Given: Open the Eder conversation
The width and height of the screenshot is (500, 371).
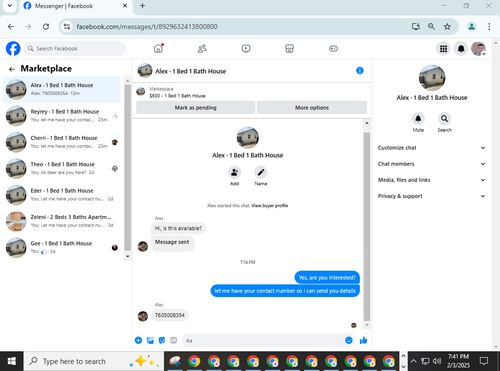Looking at the screenshot, I should 62,195.
